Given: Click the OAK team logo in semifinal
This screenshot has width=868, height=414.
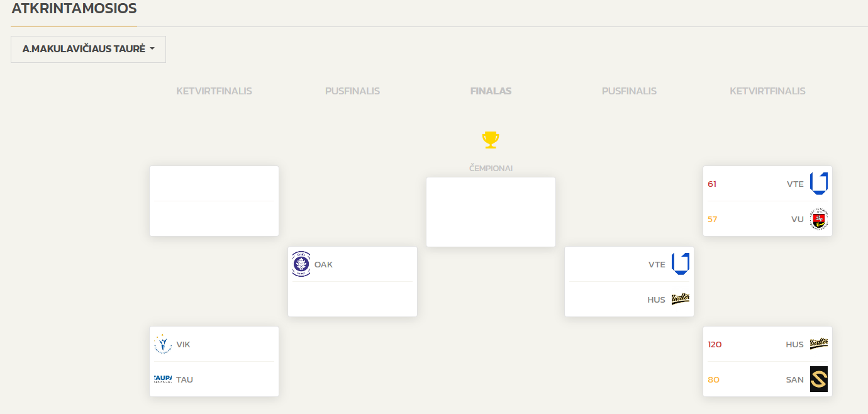Looking at the screenshot, I should tap(301, 264).
